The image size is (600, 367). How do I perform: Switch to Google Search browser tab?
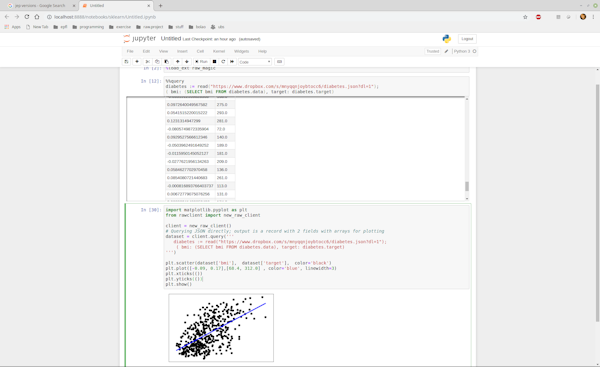(40, 6)
